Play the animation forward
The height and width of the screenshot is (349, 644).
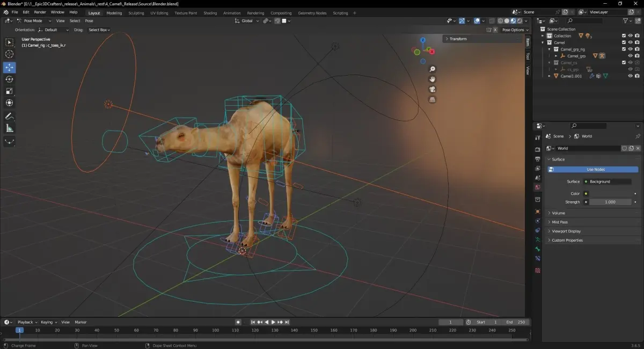tap(273, 322)
